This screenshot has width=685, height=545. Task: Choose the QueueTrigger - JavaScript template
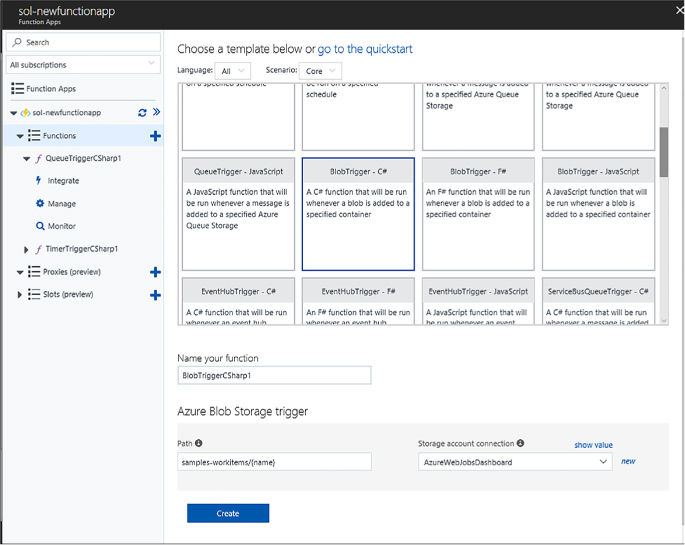pos(239,214)
